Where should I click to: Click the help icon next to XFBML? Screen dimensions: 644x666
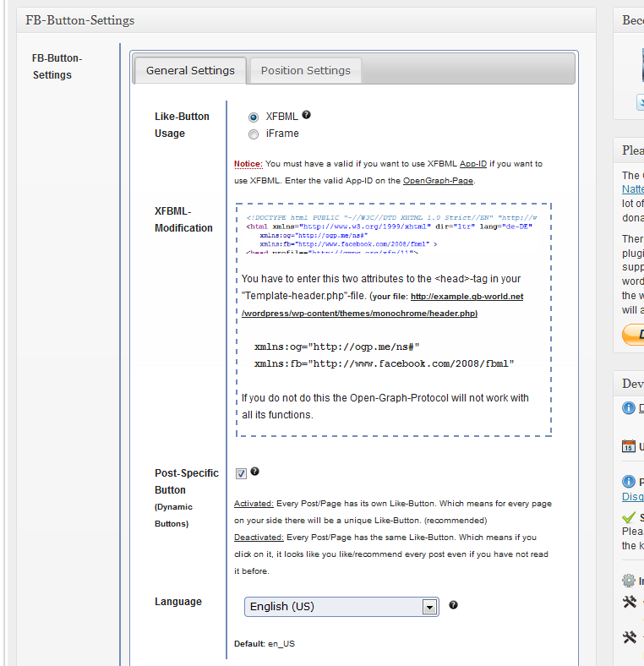[306, 115]
